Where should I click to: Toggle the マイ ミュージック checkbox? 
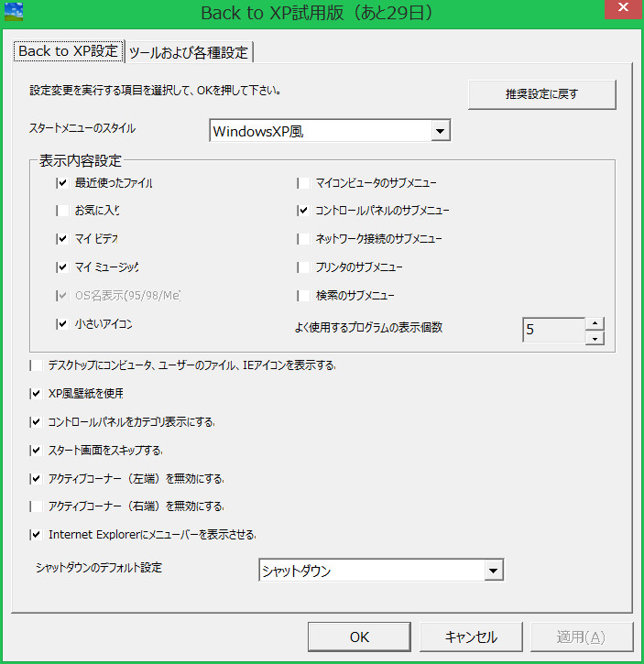(62, 267)
